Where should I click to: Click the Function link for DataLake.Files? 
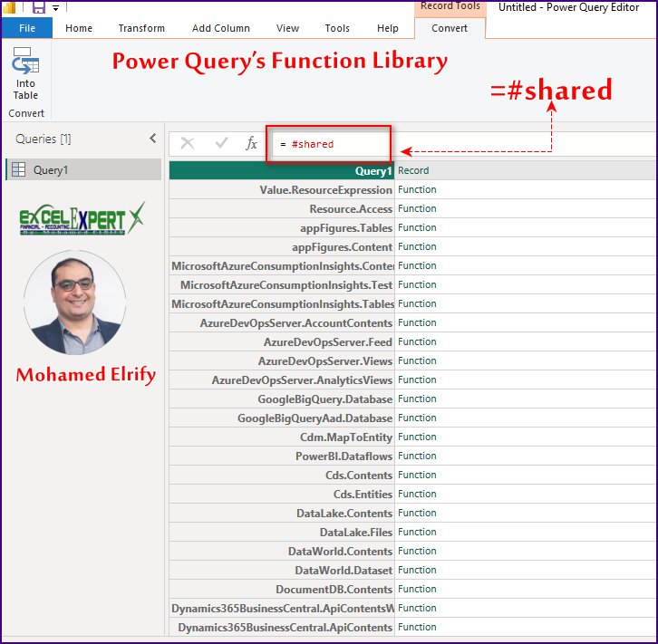tap(417, 532)
